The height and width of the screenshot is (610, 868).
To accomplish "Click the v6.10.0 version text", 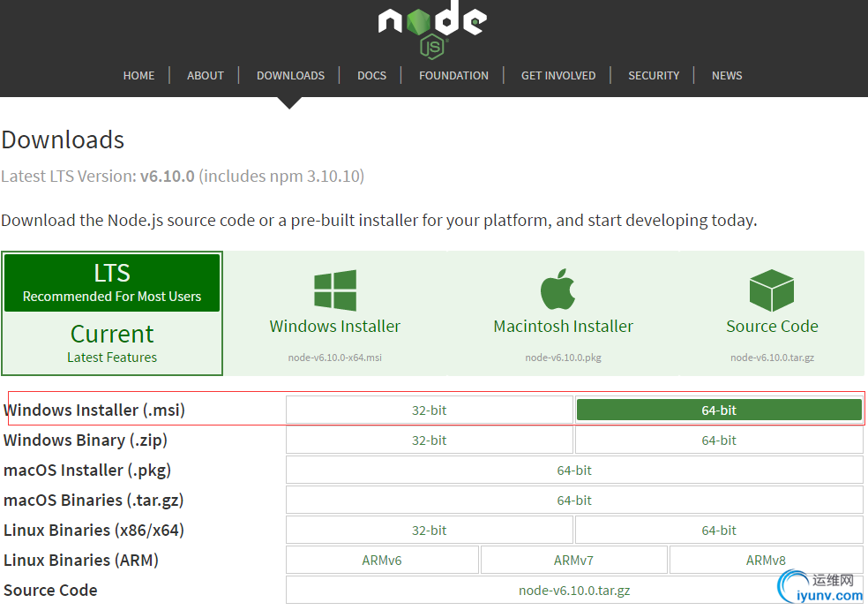I will tap(168, 177).
